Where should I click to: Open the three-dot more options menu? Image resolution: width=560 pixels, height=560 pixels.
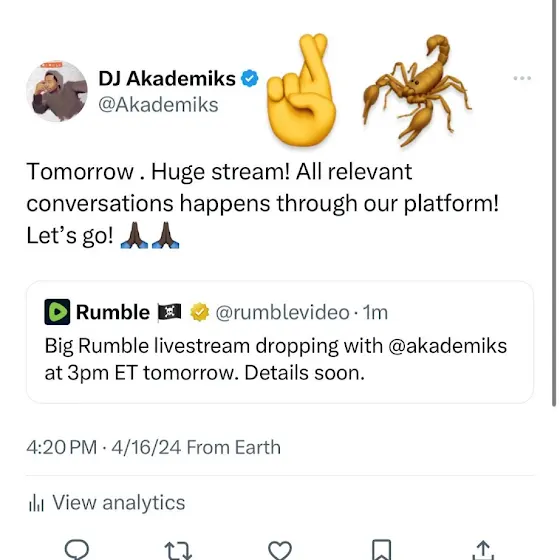[522, 78]
